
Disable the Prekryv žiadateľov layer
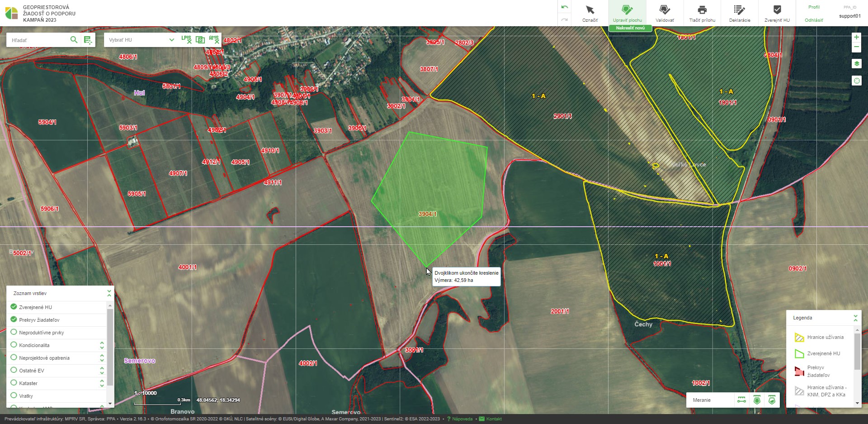pyautogui.click(x=14, y=319)
